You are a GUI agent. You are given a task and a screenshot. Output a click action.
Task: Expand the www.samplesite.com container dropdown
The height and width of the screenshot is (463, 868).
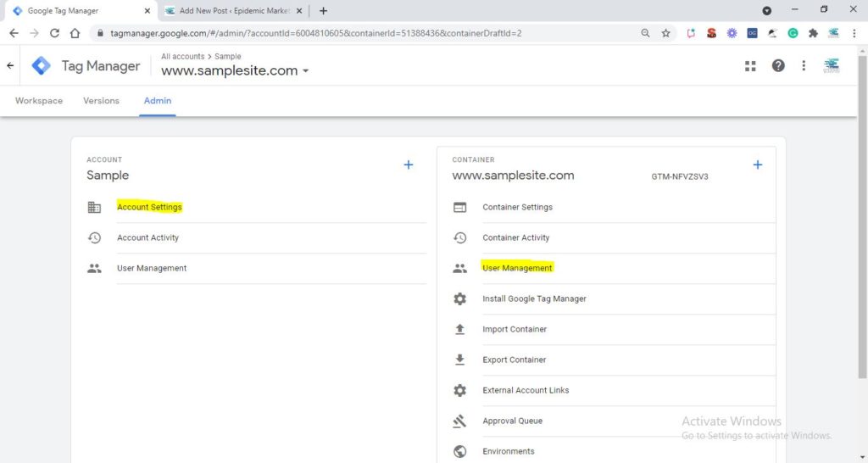pos(305,71)
